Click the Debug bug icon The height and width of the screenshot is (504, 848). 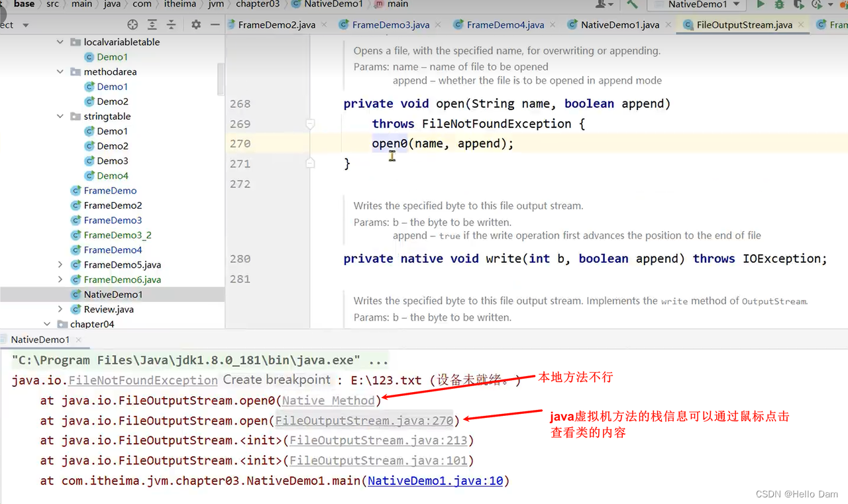pyautogui.click(x=780, y=4)
